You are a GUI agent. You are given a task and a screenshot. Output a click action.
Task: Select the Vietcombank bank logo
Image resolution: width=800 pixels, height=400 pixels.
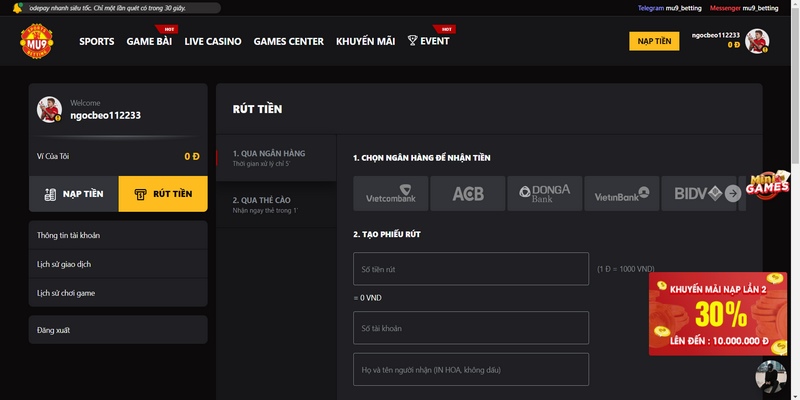pos(390,193)
